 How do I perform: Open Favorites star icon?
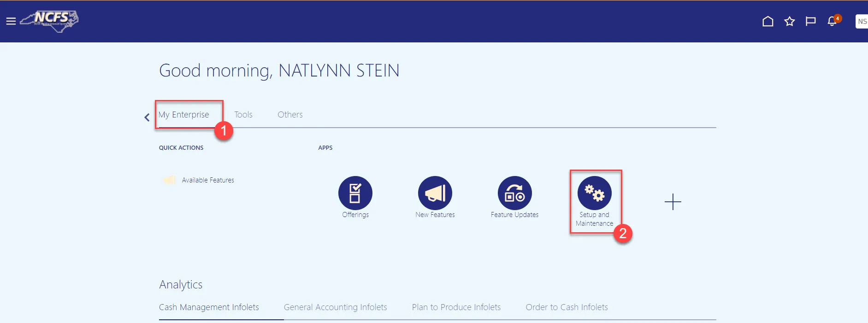pyautogui.click(x=789, y=21)
